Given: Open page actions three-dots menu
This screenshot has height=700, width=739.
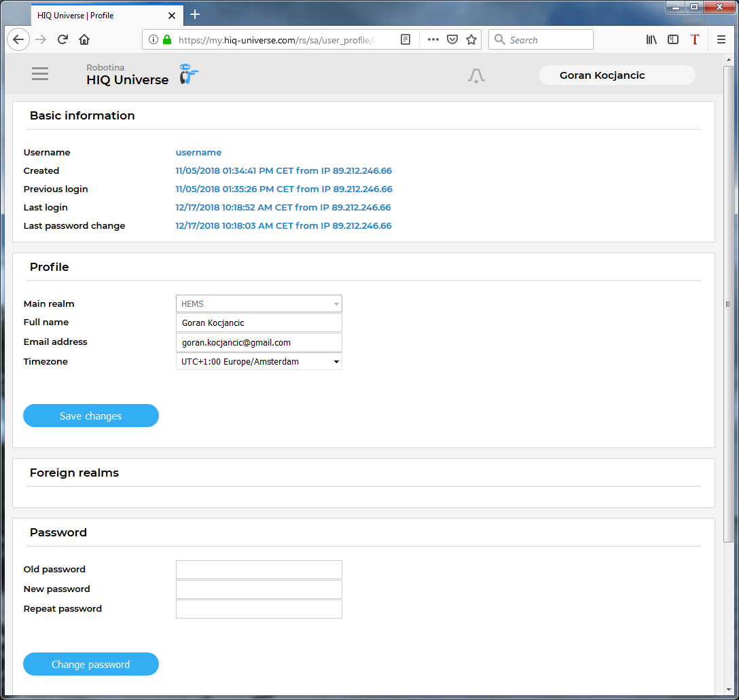Looking at the screenshot, I should pyautogui.click(x=433, y=40).
